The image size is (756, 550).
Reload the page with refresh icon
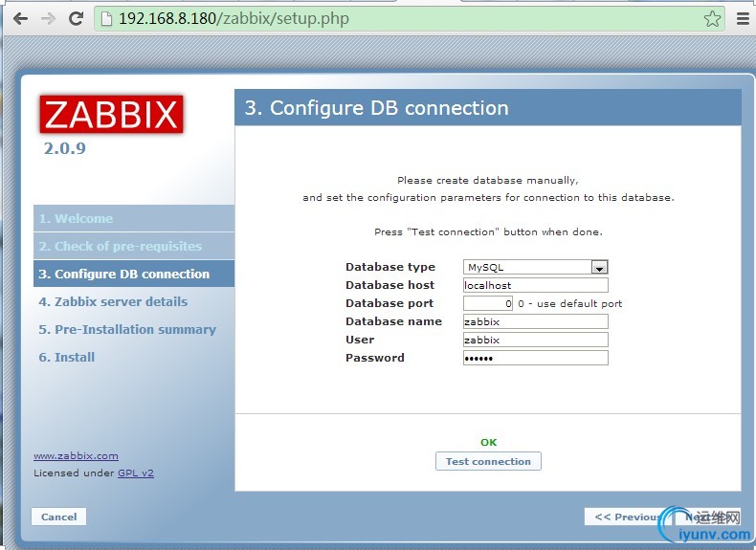click(x=77, y=19)
